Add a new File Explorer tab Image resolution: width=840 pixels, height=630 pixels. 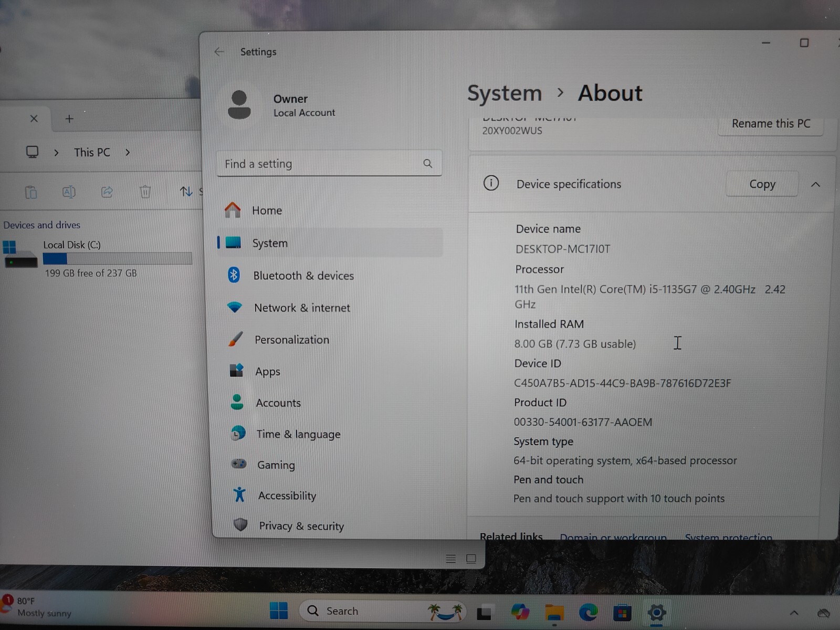[x=69, y=119]
